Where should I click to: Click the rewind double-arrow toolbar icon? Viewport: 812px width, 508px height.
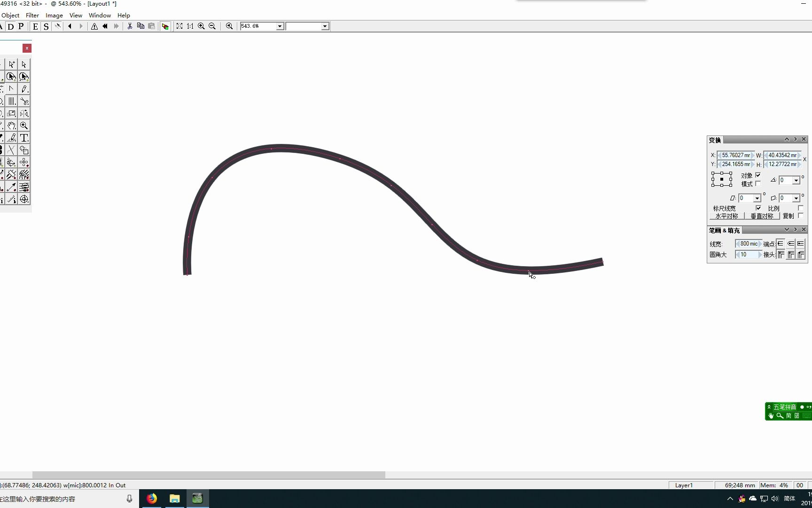(105, 26)
